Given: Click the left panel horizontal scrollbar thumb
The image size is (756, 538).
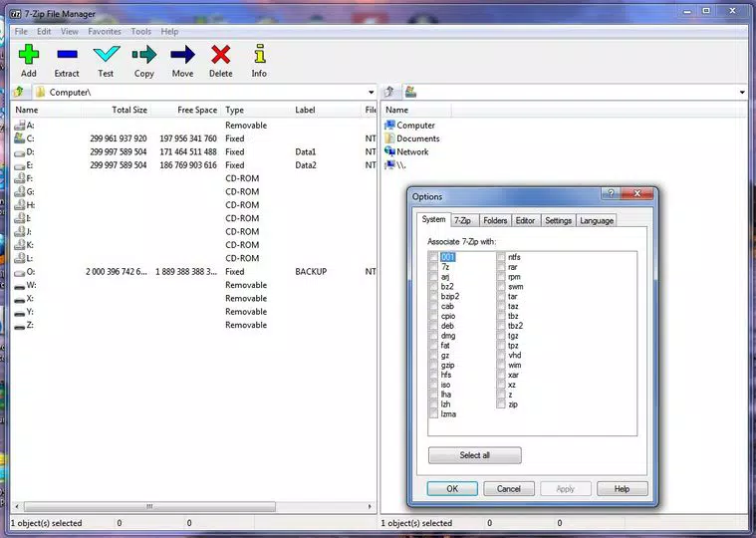Looking at the screenshot, I should click(149, 507).
